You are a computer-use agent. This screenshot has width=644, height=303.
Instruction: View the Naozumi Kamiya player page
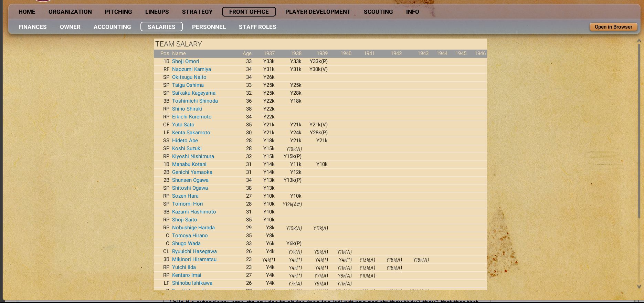(191, 69)
